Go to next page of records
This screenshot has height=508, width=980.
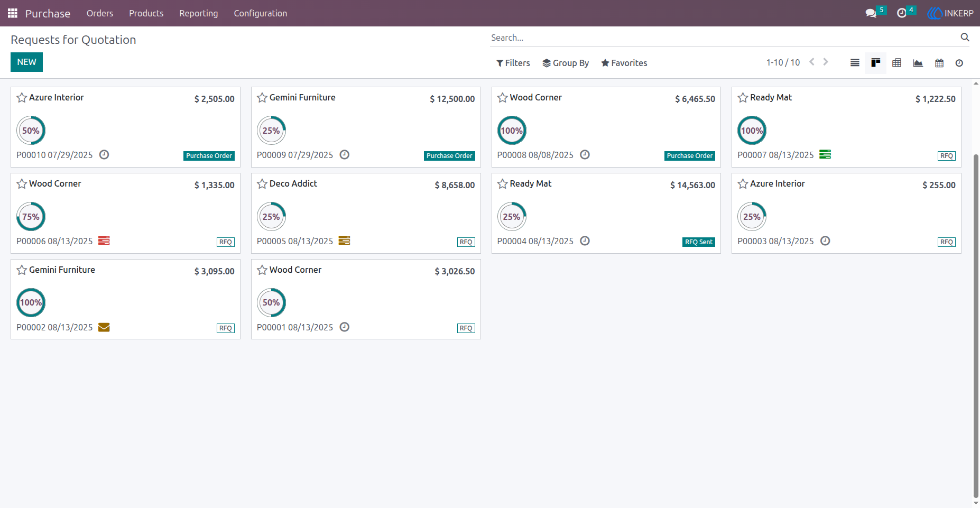click(826, 62)
